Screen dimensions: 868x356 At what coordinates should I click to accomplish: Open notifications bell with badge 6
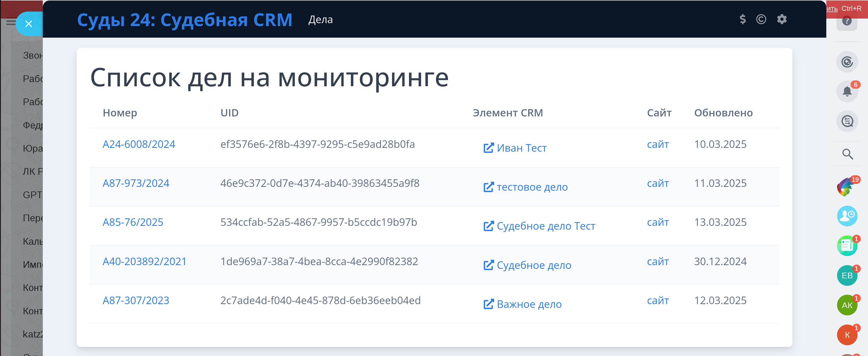pos(847,91)
